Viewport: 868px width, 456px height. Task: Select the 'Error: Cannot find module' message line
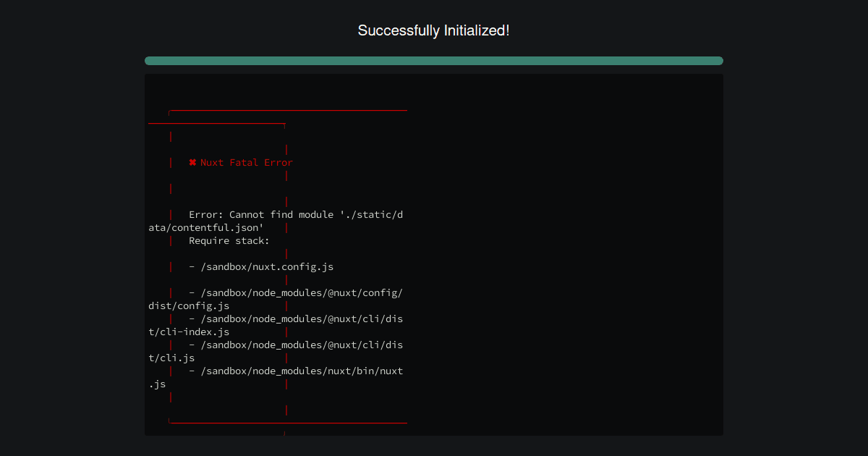[x=275, y=214]
